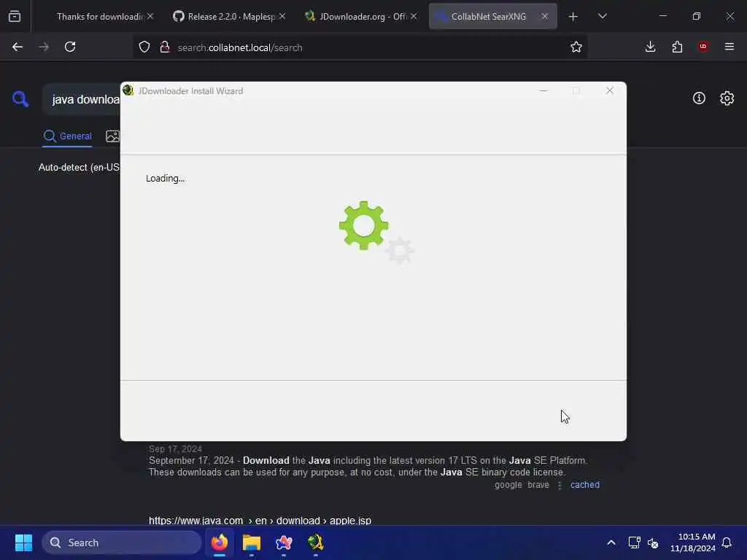
Task: Open the Windows Start menu
Action: (x=23, y=542)
